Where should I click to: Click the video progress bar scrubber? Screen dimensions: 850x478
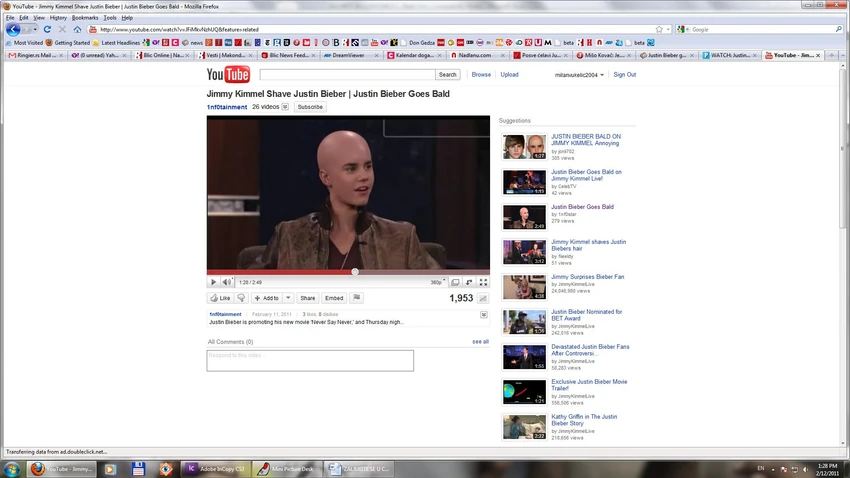point(355,272)
